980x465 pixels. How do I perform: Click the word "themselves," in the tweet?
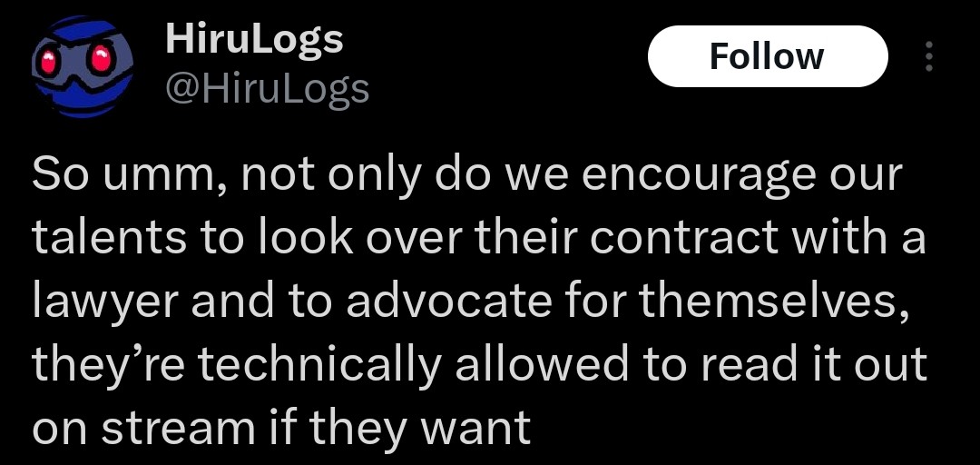pyautogui.click(x=772, y=303)
